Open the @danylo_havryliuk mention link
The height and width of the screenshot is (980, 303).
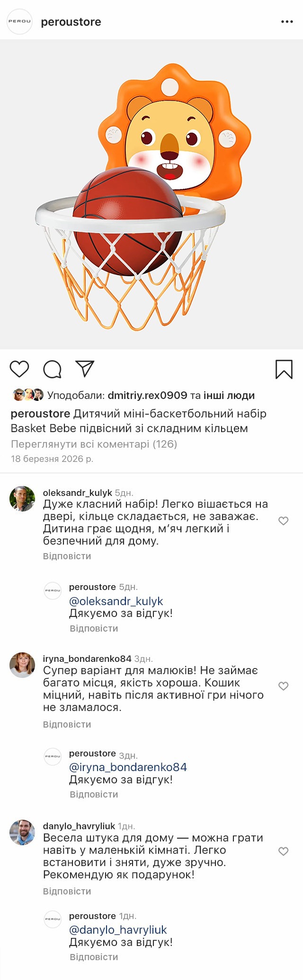[x=118, y=930]
